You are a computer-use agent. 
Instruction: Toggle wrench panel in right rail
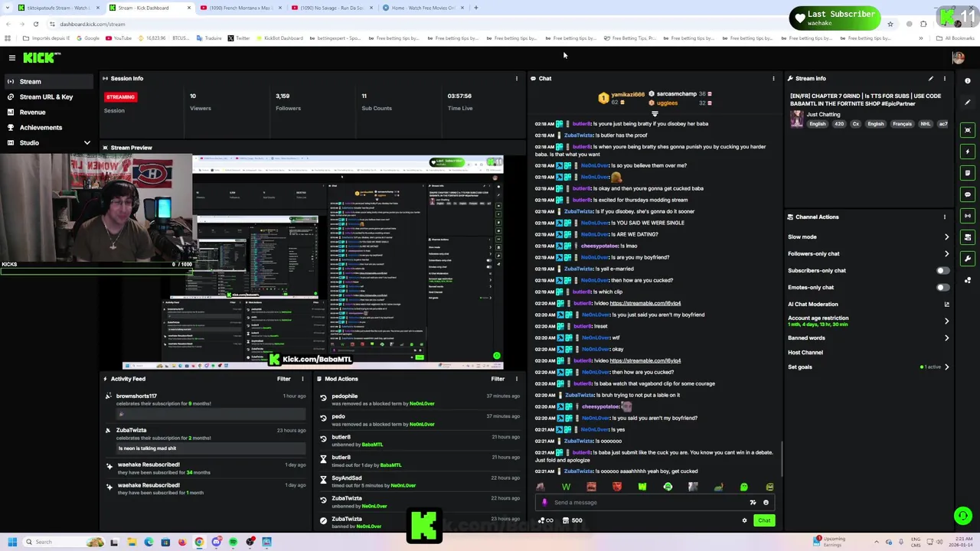click(968, 259)
